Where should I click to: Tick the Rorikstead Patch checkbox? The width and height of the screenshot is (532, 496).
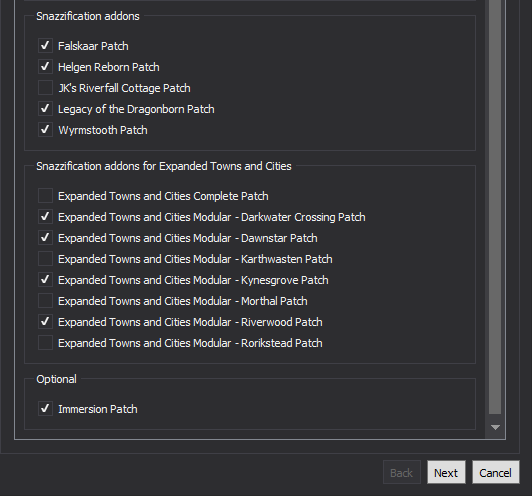pyautogui.click(x=45, y=343)
